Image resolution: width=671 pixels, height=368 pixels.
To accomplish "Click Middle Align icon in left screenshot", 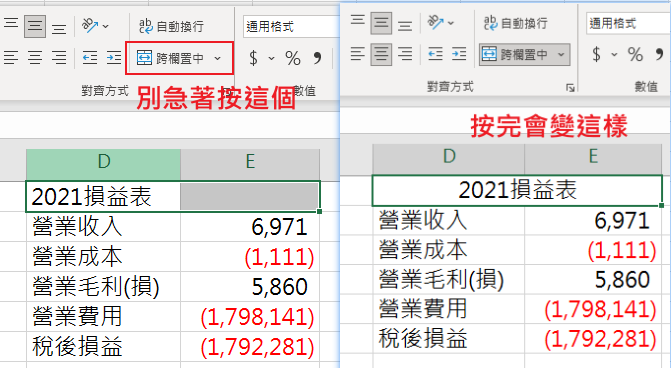I will 35,26.
